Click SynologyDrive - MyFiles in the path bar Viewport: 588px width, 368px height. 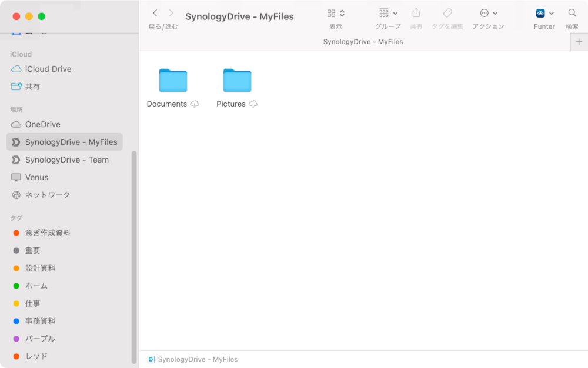(x=198, y=359)
